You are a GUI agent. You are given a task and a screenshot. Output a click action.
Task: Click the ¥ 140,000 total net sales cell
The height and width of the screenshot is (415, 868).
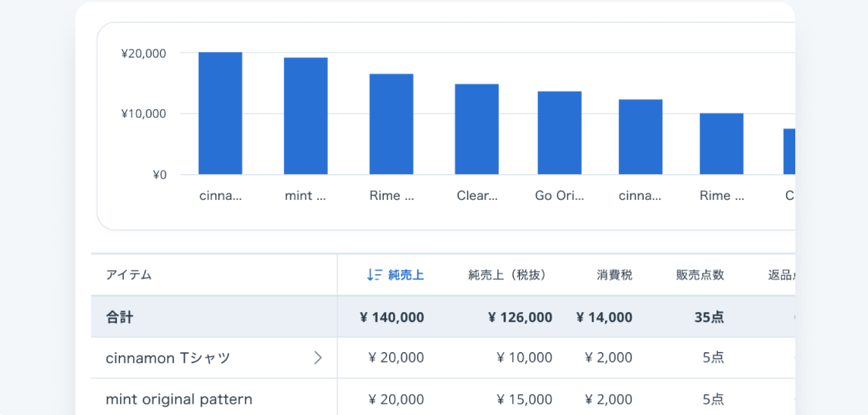pyautogui.click(x=391, y=317)
